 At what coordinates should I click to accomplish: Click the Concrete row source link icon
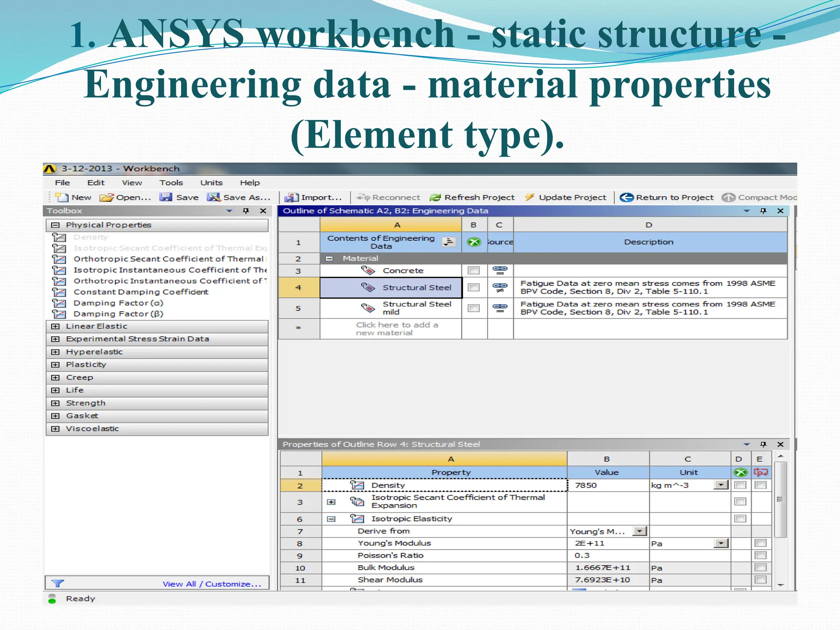click(500, 270)
